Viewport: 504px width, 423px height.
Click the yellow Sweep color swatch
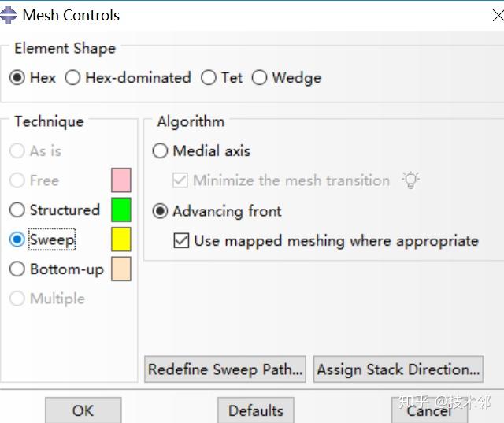tap(120, 239)
